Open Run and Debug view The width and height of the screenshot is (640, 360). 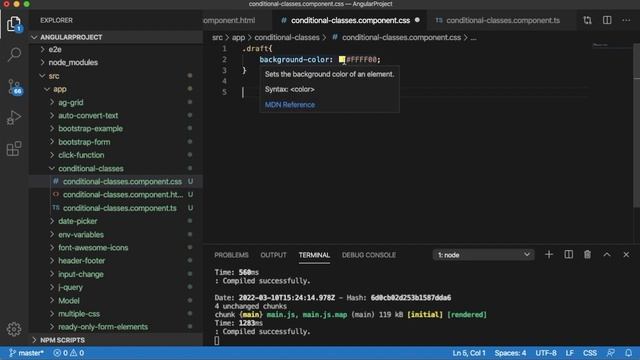pyautogui.click(x=14, y=118)
